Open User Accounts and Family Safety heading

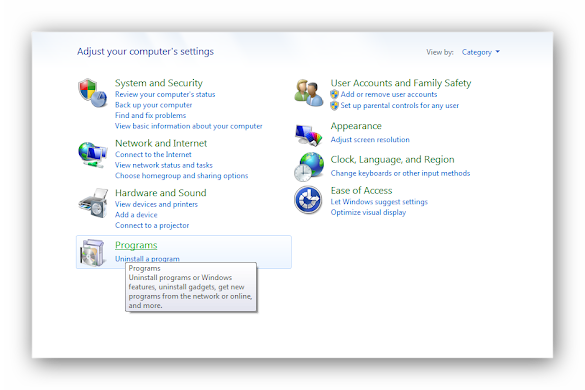click(401, 83)
